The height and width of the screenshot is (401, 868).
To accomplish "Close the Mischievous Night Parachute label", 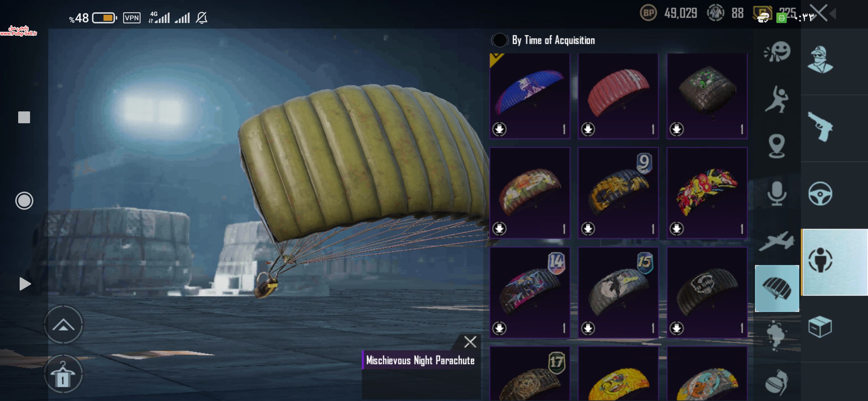I will [470, 342].
